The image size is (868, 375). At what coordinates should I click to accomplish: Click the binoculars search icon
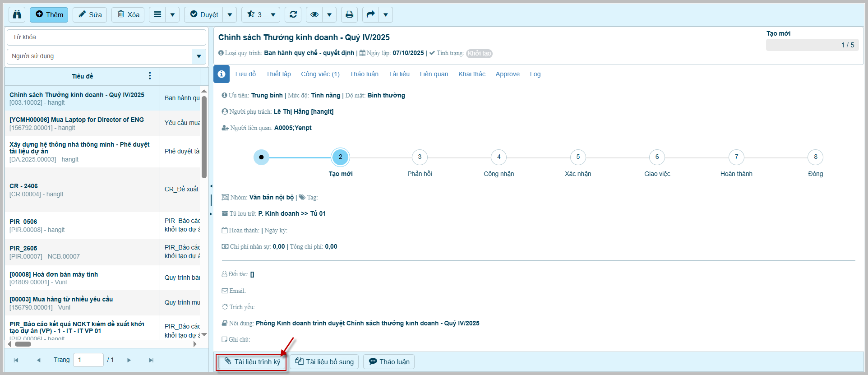tap(17, 14)
